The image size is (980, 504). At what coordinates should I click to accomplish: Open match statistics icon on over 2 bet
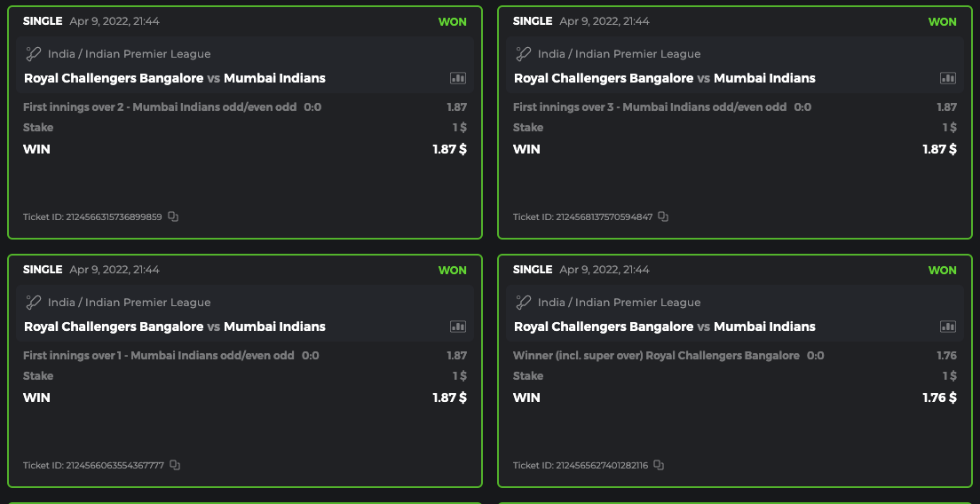(x=458, y=78)
